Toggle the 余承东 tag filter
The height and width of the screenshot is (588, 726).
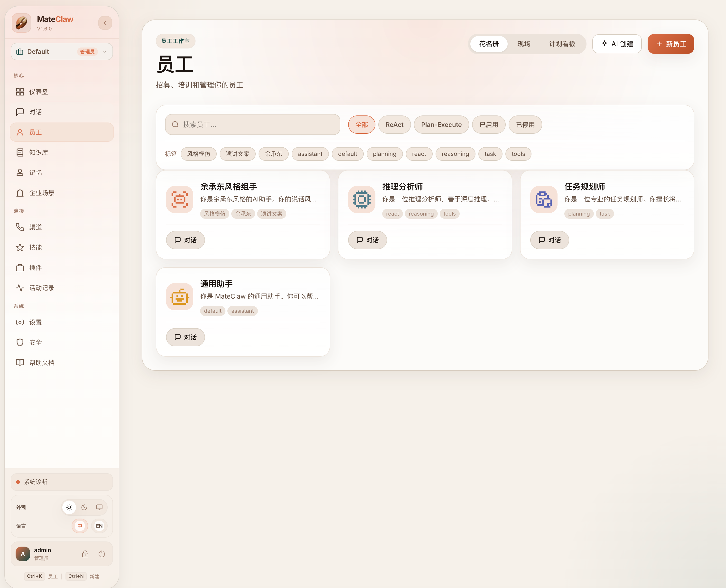coord(273,154)
